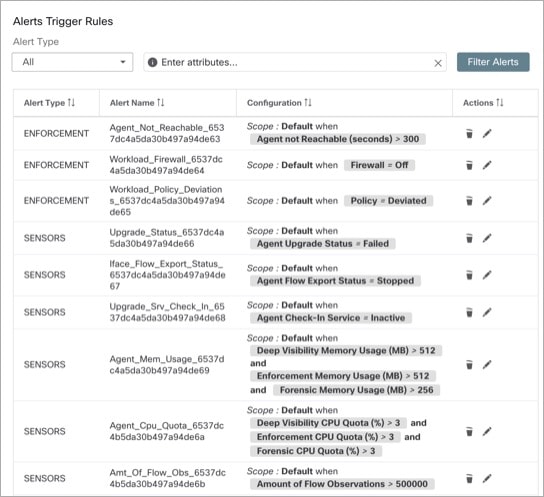Viewport: 544px width, 497px height.
Task: Delete the Iface_Flow_Export_Status rule
Action: point(469,275)
